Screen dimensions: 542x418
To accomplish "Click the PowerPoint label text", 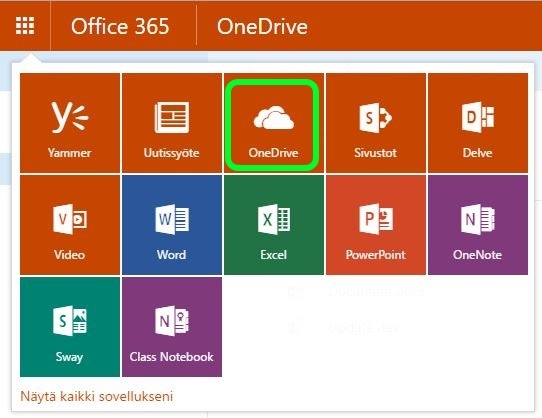I will coord(375,254).
